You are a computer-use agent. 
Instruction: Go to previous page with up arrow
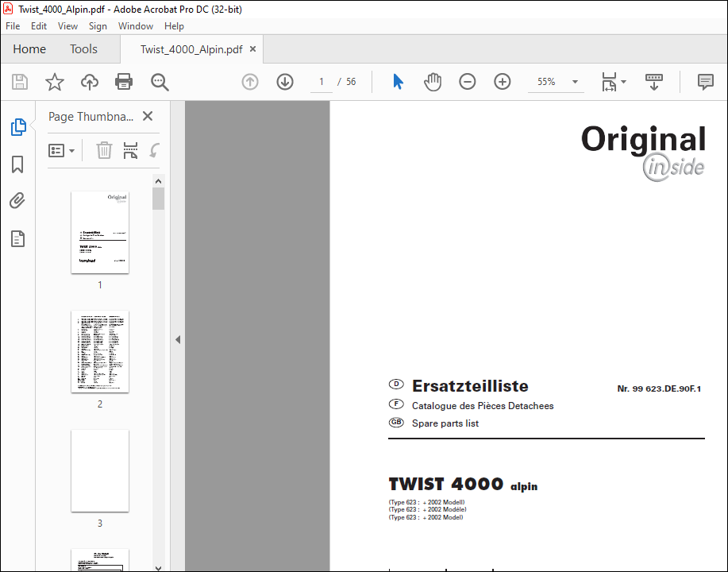click(x=250, y=83)
